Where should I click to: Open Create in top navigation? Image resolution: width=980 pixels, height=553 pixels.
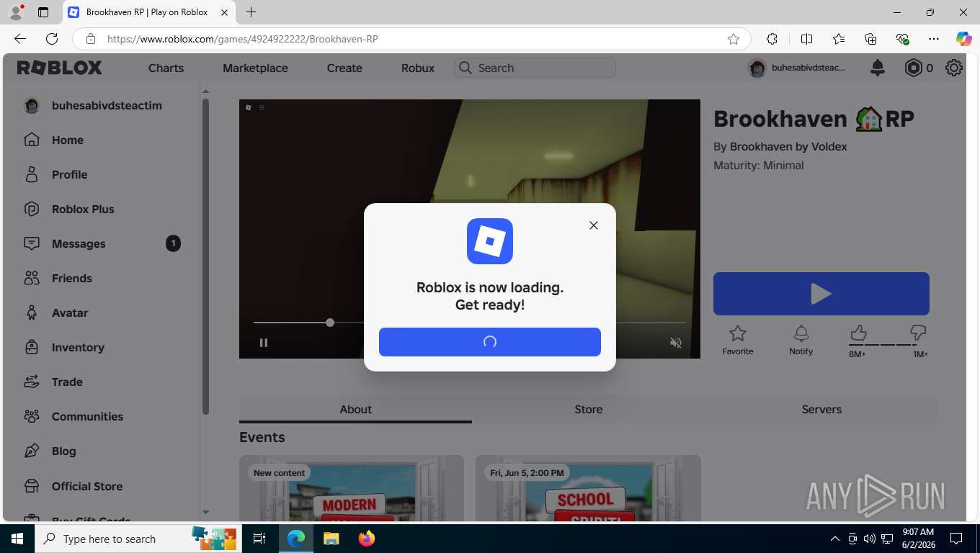[344, 68]
